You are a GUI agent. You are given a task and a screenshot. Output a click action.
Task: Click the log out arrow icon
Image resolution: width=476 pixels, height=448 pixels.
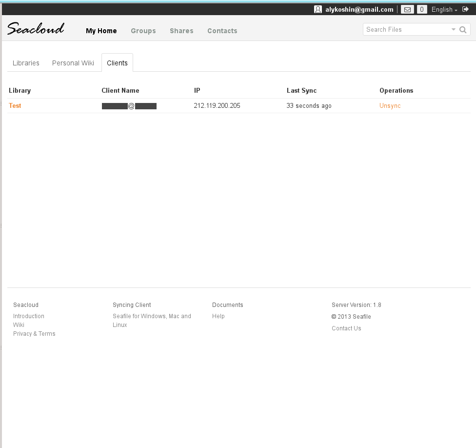click(466, 9)
